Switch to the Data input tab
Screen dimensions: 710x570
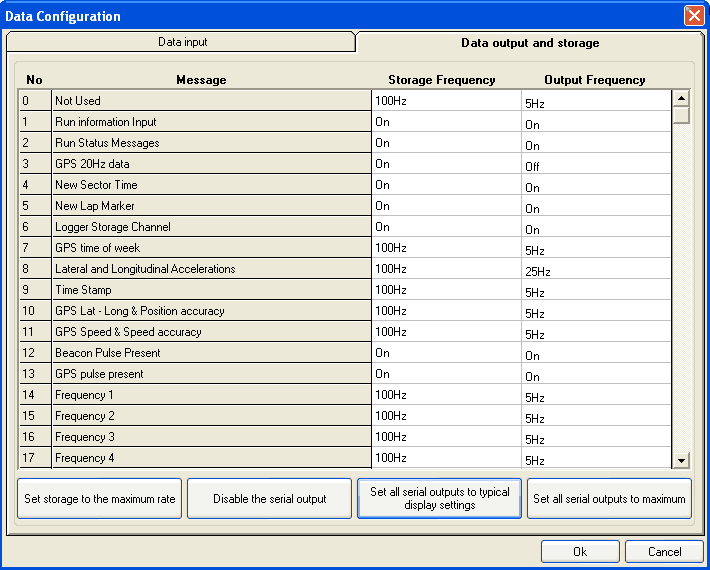point(182,43)
